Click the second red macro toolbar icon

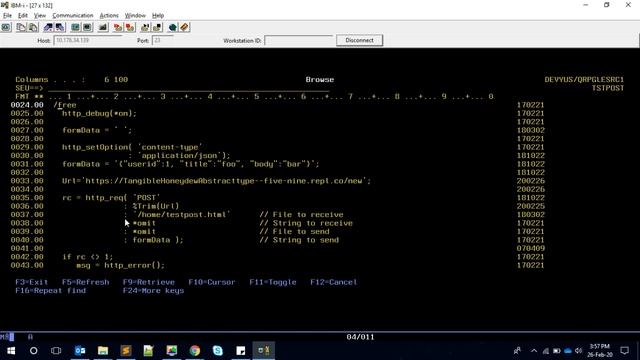tap(130, 27)
